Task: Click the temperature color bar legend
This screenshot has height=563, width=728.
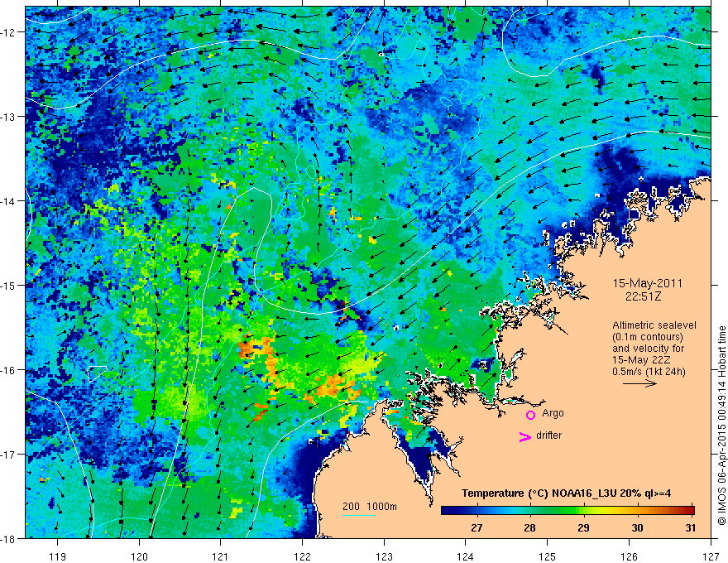Action: [x=568, y=511]
